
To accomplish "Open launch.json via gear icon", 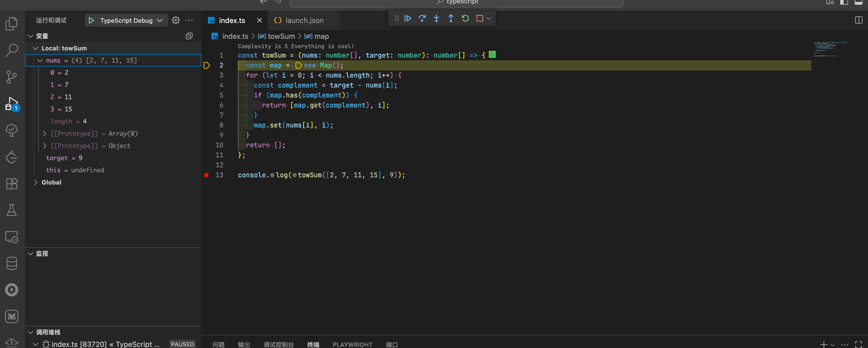I will 176,21.
